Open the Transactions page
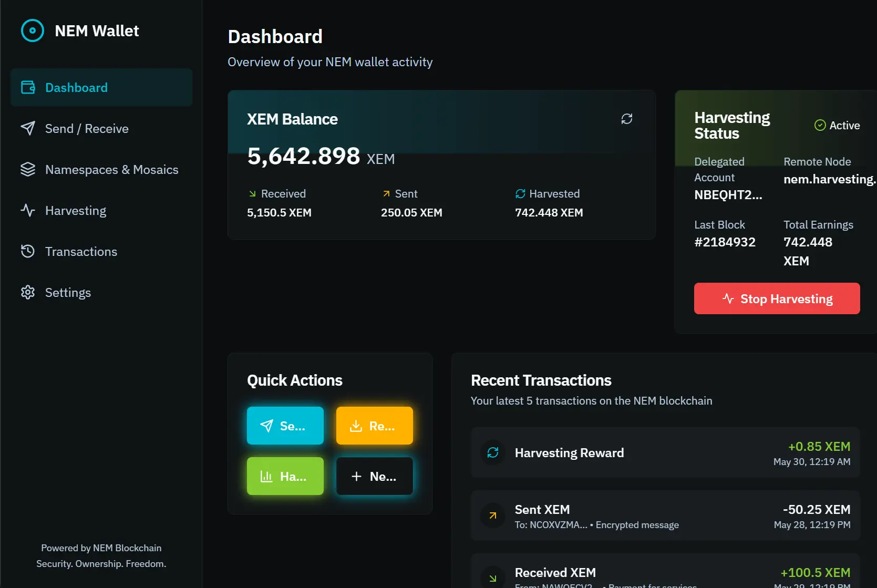Screen dimensions: 877x588 (x=101, y=251)
